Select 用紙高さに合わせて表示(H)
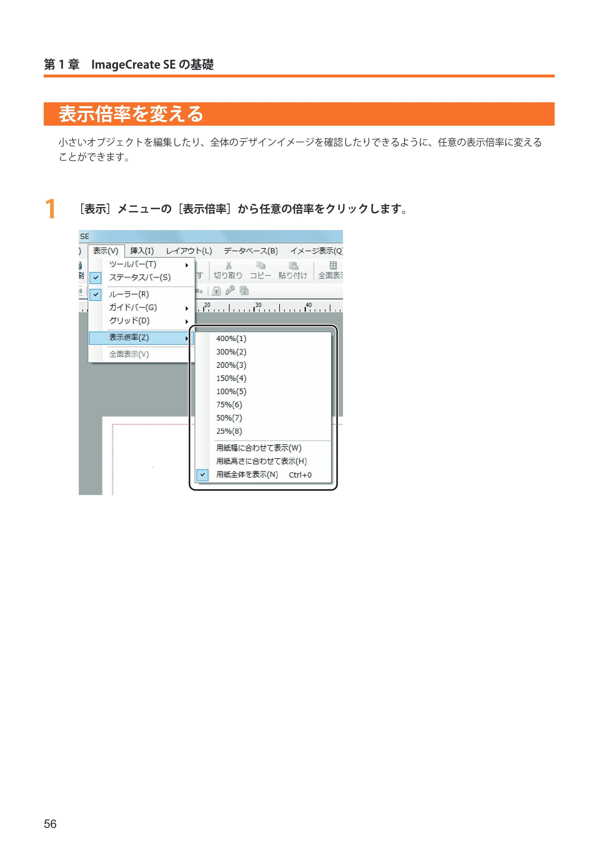Viewport: 613px width, 868px height. click(263, 461)
